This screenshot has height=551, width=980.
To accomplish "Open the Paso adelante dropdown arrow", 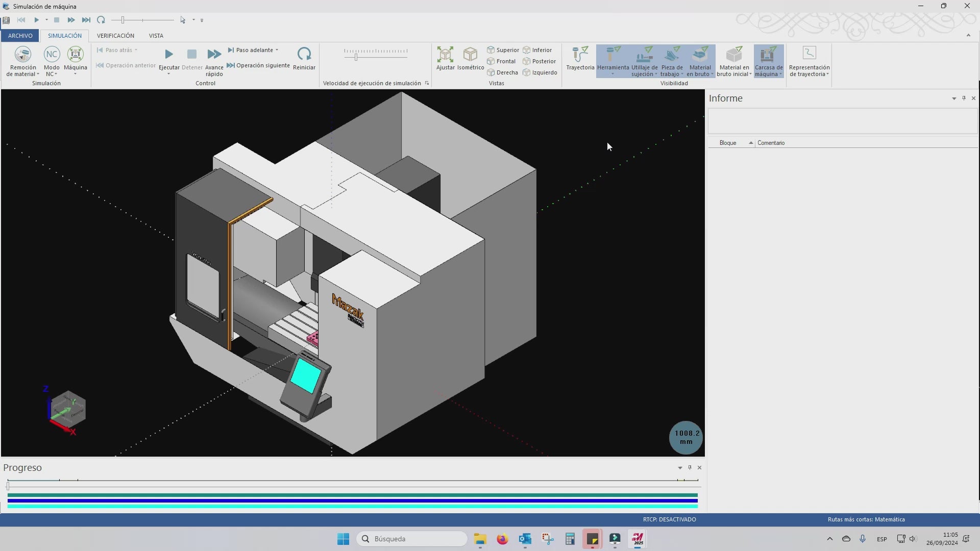I will click(x=277, y=50).
